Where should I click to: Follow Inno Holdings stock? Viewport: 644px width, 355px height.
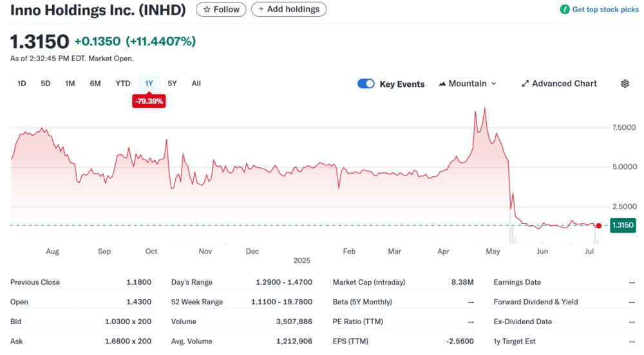point(221,10)
